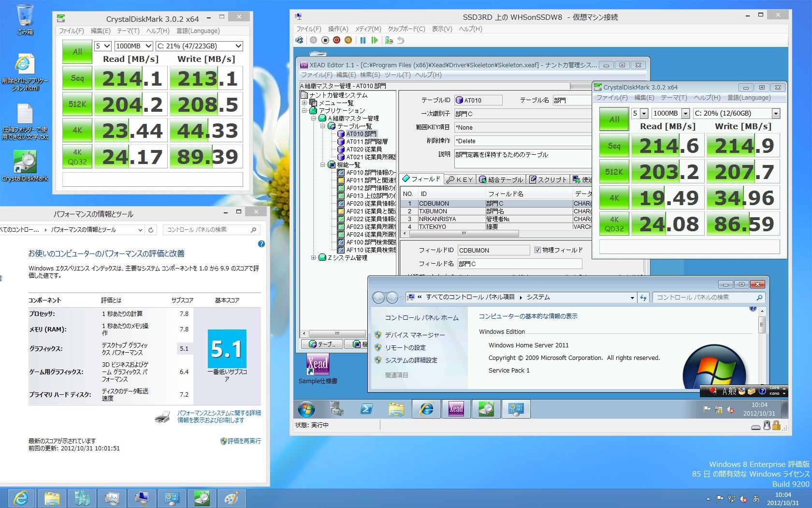Collapse the テーブル一覧 tree node
The width and height of the screenshot is (812, 508).
322,126
